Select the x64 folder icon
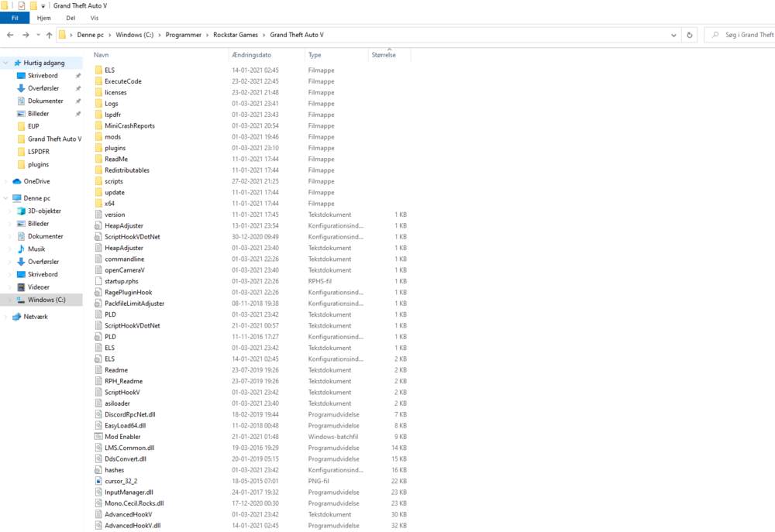 tap(98, 204)
